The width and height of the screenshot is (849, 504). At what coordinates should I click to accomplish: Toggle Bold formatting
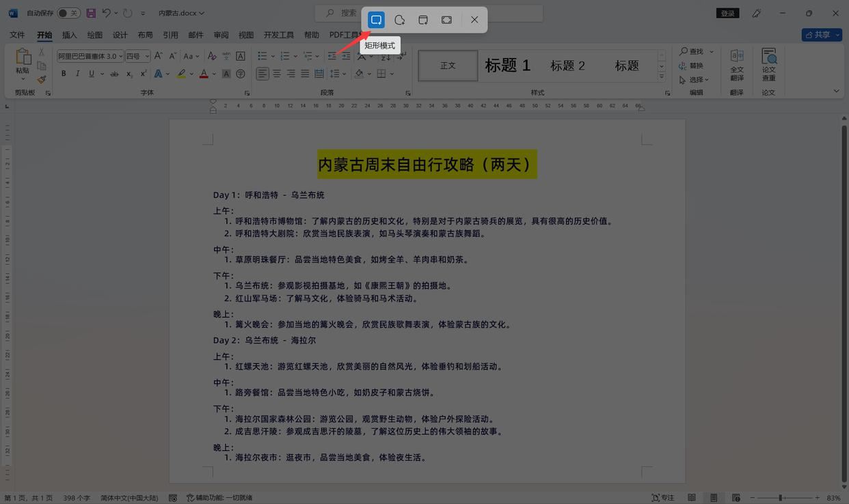64,74
